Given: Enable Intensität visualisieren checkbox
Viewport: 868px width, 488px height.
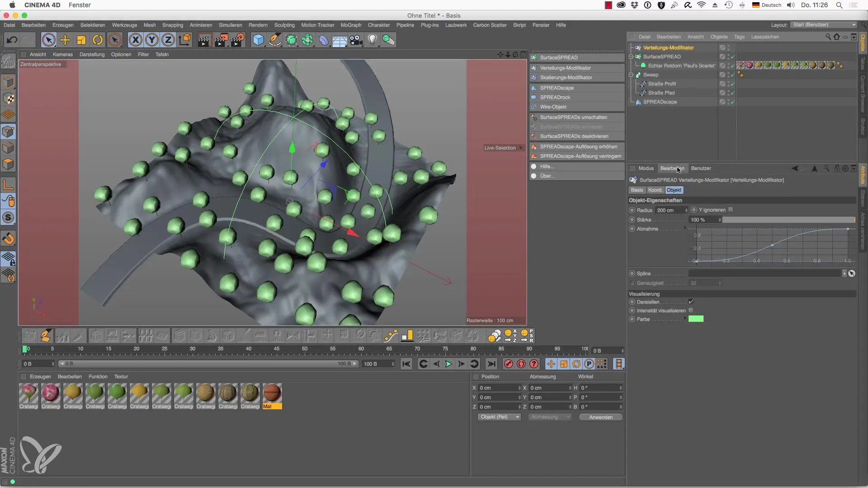Looking at the screenshot, I should coord(691,310).
